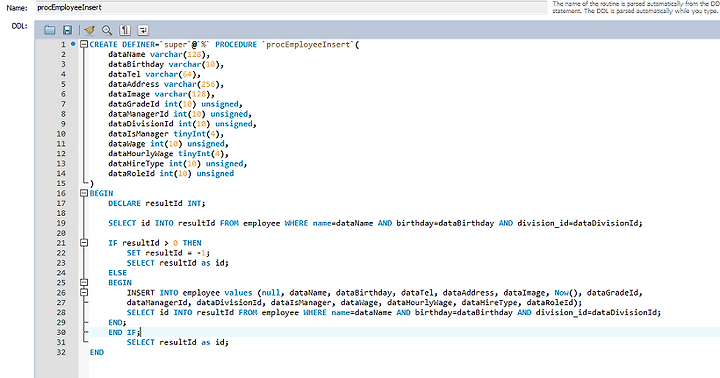Click the PROCEDURE keyword on line 1
This screenshot has height=378, width=720.
point(236,45)
